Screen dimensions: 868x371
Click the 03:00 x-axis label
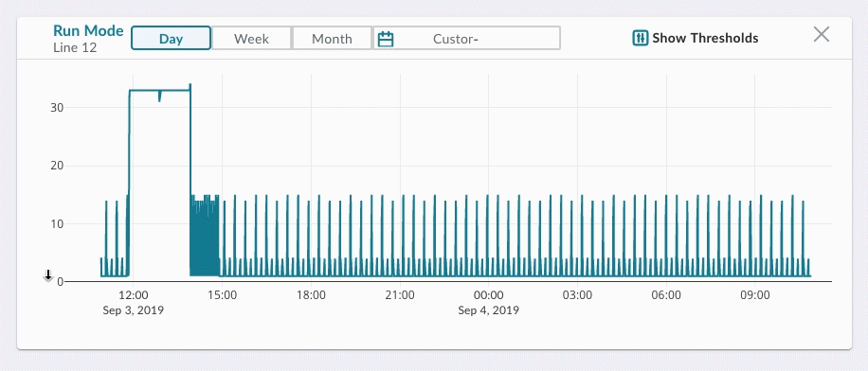(577, 295)
